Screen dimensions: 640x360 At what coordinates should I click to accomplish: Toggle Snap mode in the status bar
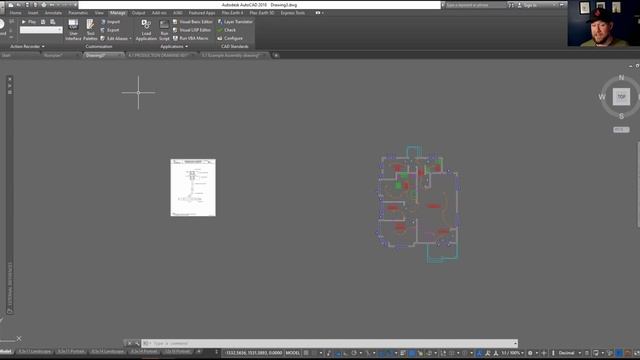314,353
